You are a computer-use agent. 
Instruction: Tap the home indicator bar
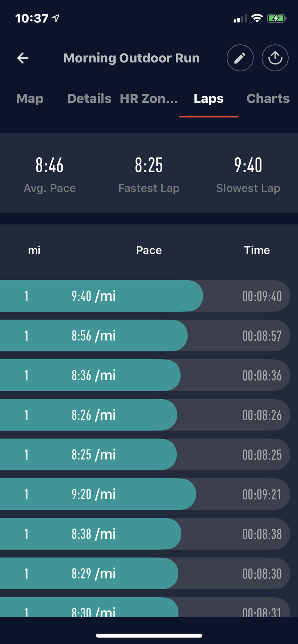[149, 636]
